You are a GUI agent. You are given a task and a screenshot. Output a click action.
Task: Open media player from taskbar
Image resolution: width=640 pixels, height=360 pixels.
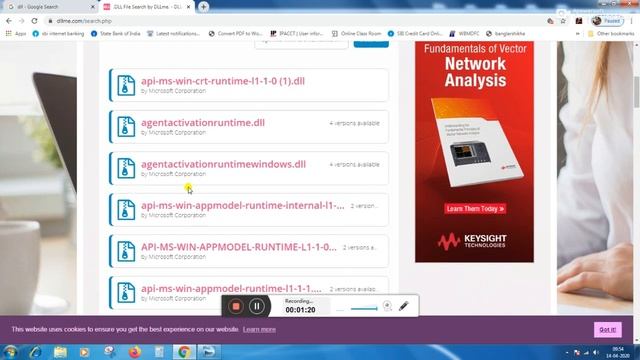(x=84, y=352)
